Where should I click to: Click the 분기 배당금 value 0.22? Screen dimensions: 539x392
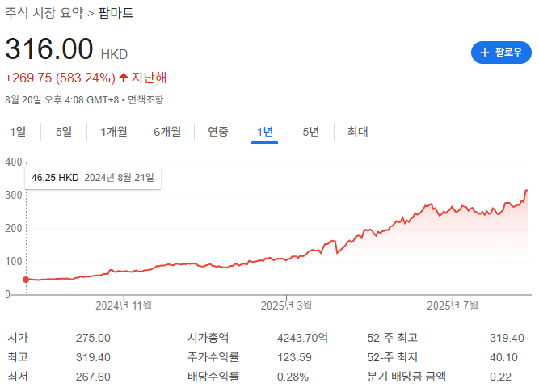click(500, 377)
